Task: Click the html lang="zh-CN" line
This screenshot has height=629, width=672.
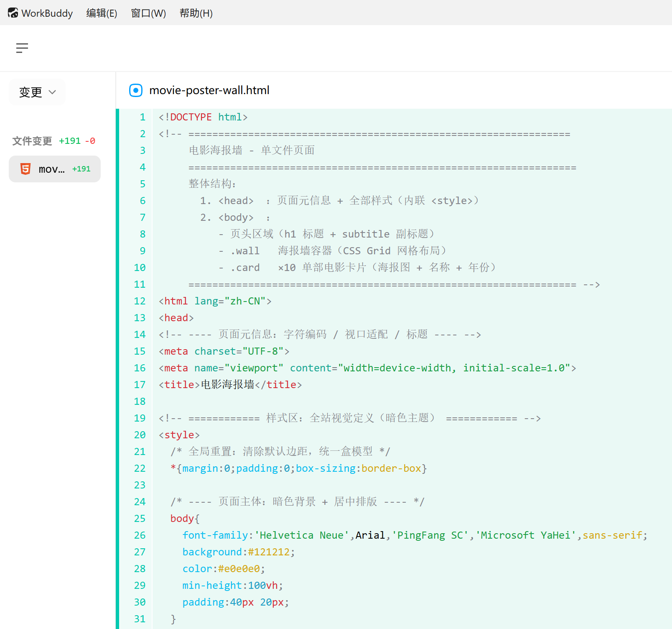Action: pos(215,301)
